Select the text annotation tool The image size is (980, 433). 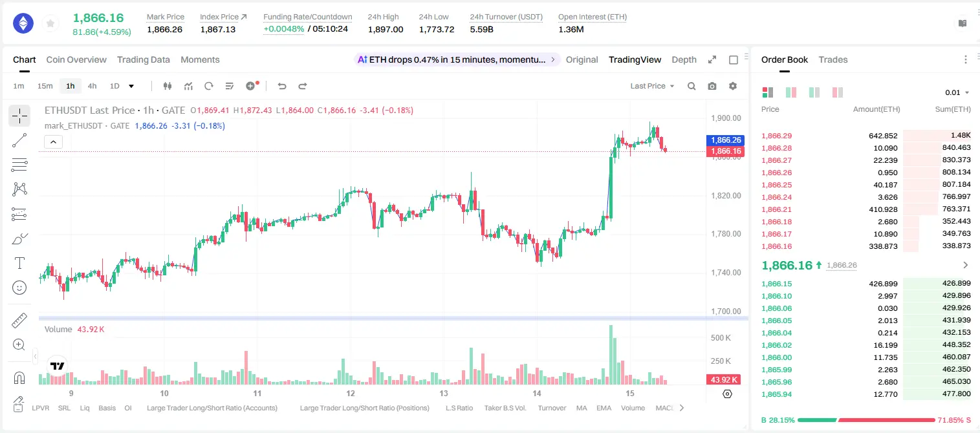pyautogui.click(x=19, y=263)
